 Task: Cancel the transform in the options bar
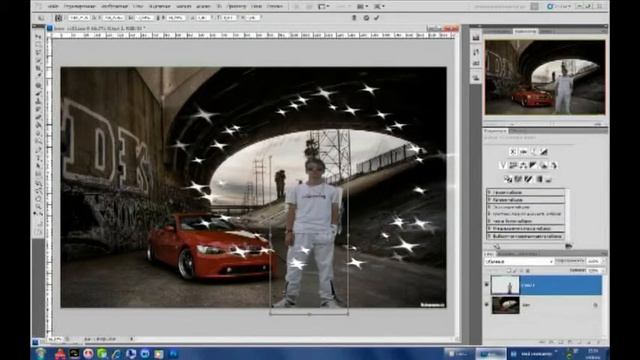point(366,18)
